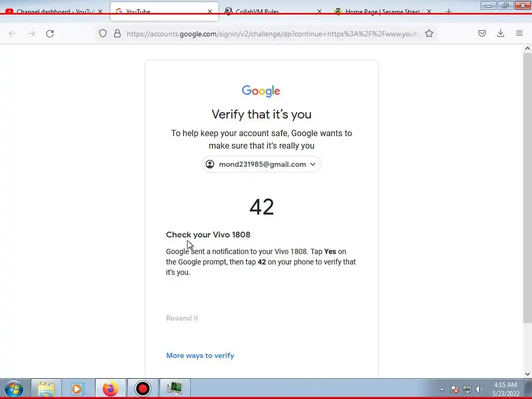Click the page scrollbar up arrow

tap(527, 48)
